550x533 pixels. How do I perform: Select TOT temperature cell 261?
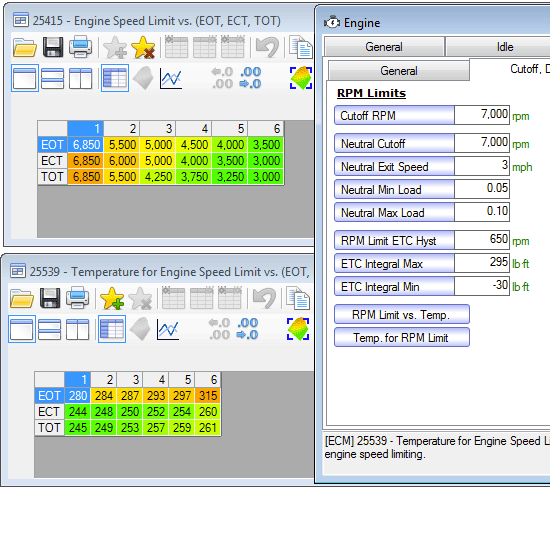(208, 428)
